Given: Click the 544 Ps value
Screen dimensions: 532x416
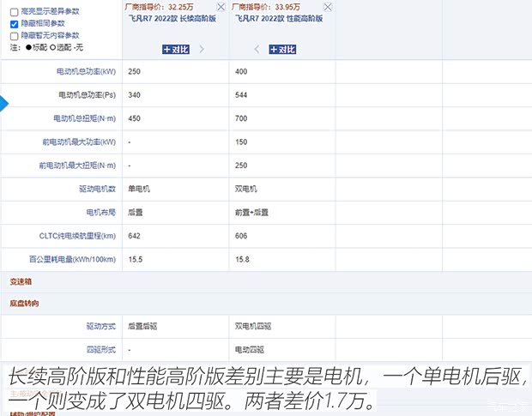Looking at the screenshot, I should (241, 95).
